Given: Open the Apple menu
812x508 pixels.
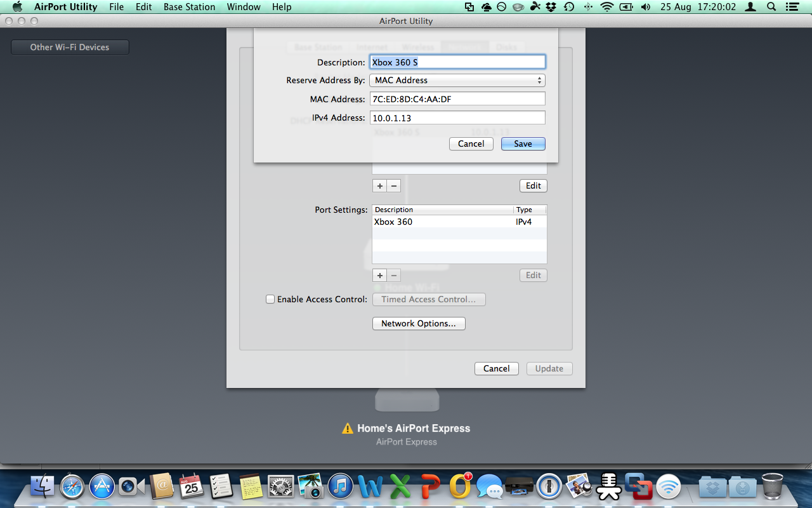Looking at the screenshot, I should pyautogui.click(x=17, y=7).
